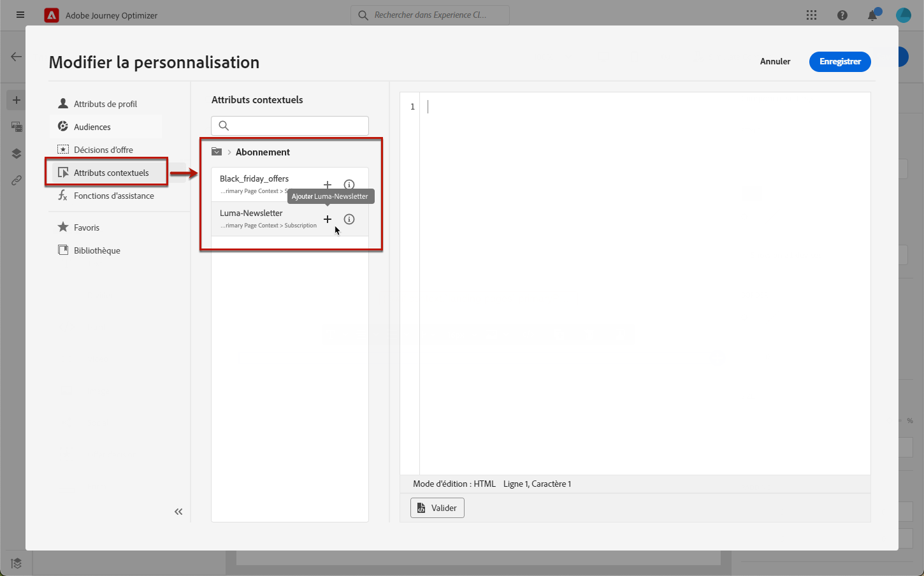The width and height of the screenshot is (924, 576).
Task: Expand the Abonnement breadcrumb chevron
Action: tap(229, 152)
